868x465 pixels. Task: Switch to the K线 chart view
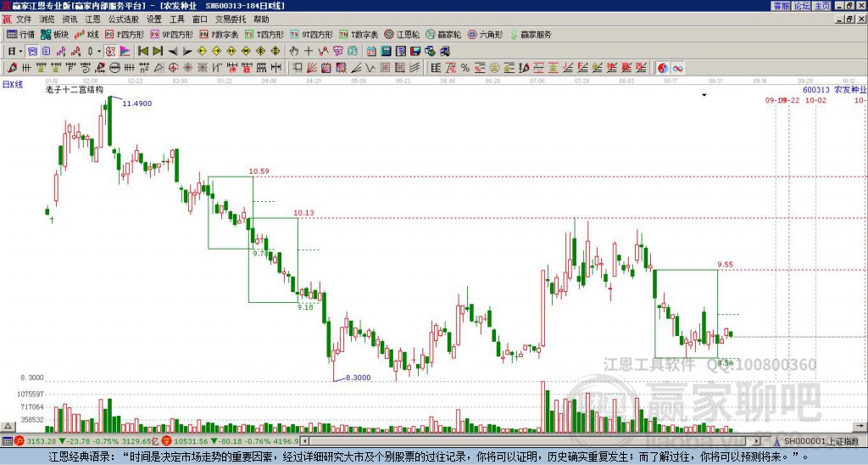86,34
